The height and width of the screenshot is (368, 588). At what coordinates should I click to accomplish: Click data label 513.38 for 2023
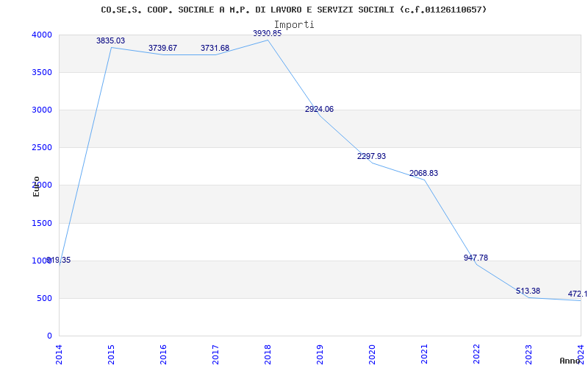tap(528, 291)
